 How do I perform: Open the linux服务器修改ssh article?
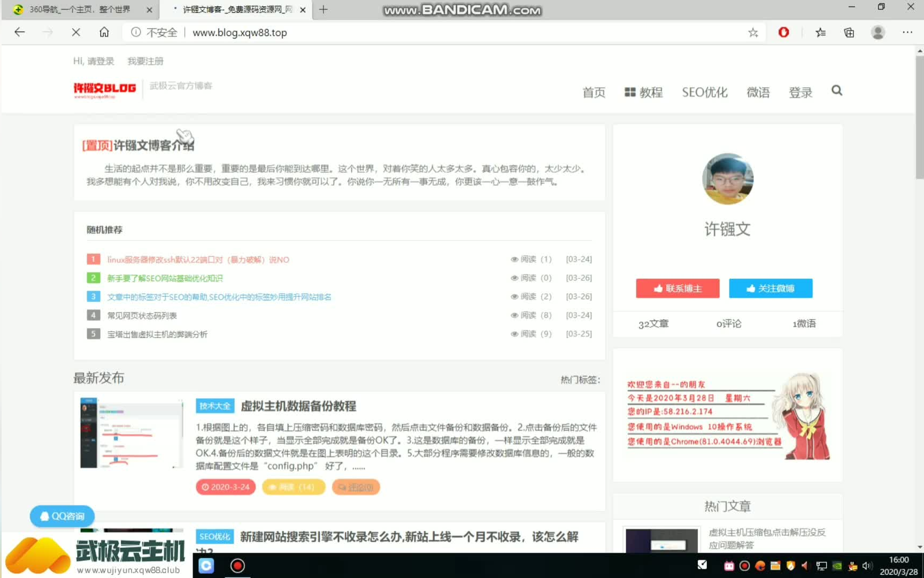tap(198, 260)
